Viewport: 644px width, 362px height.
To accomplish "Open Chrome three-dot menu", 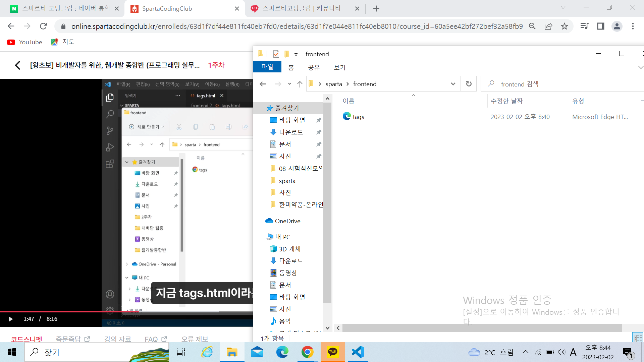I will click(633, 26).
